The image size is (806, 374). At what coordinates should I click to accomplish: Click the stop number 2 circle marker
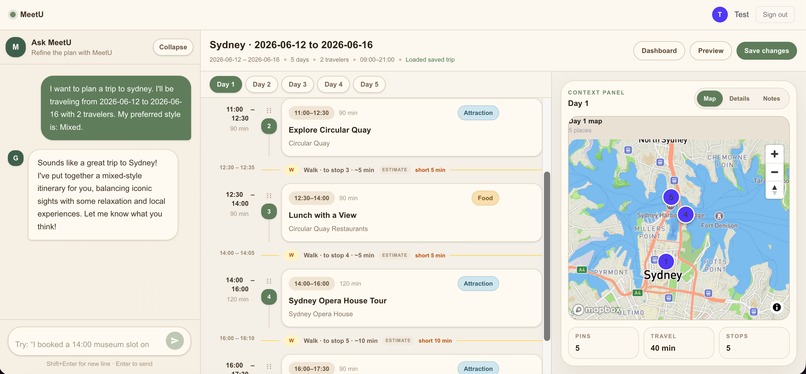click(x=269, y=126)
